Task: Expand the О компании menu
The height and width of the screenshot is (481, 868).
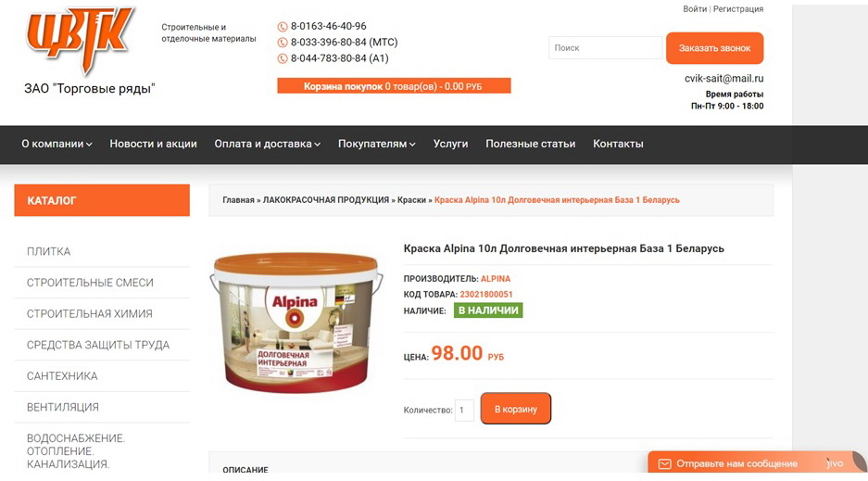Action: 57,144
